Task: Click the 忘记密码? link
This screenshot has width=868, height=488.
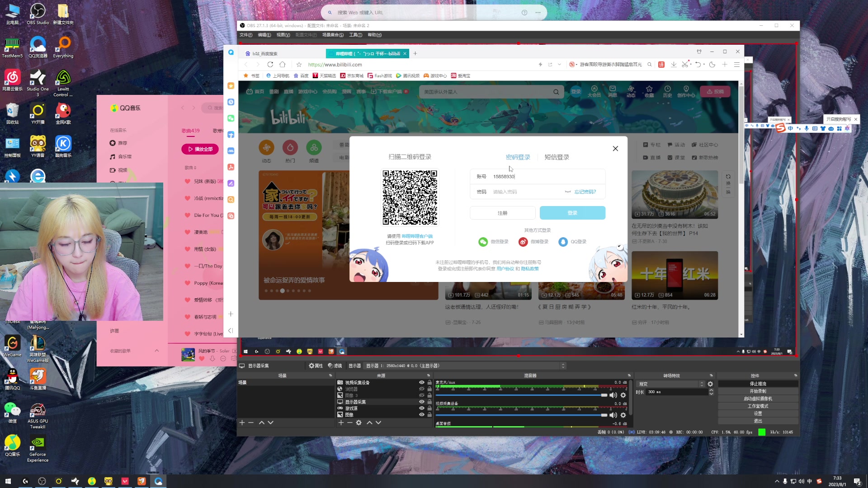Action: pos(585,192)
